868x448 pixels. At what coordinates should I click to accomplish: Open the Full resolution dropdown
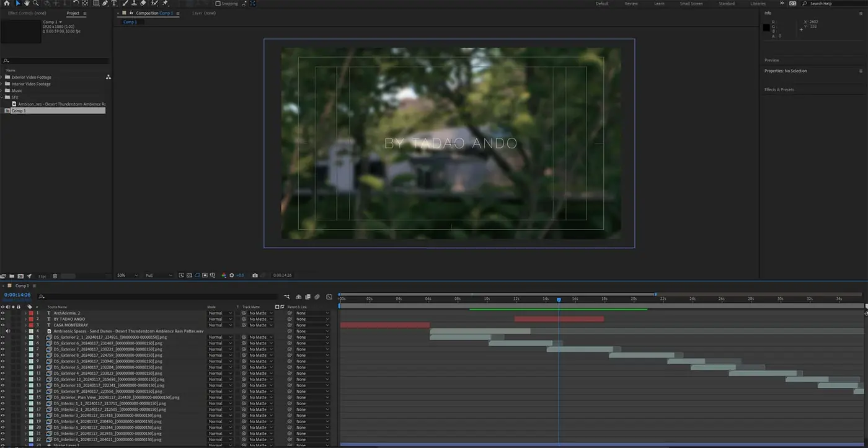[x=159, y=276]
